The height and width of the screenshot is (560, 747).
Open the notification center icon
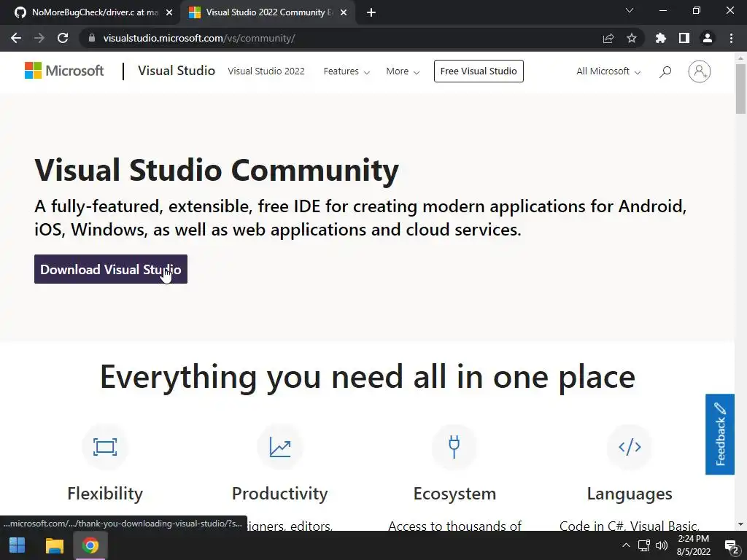tap(731, 545)
